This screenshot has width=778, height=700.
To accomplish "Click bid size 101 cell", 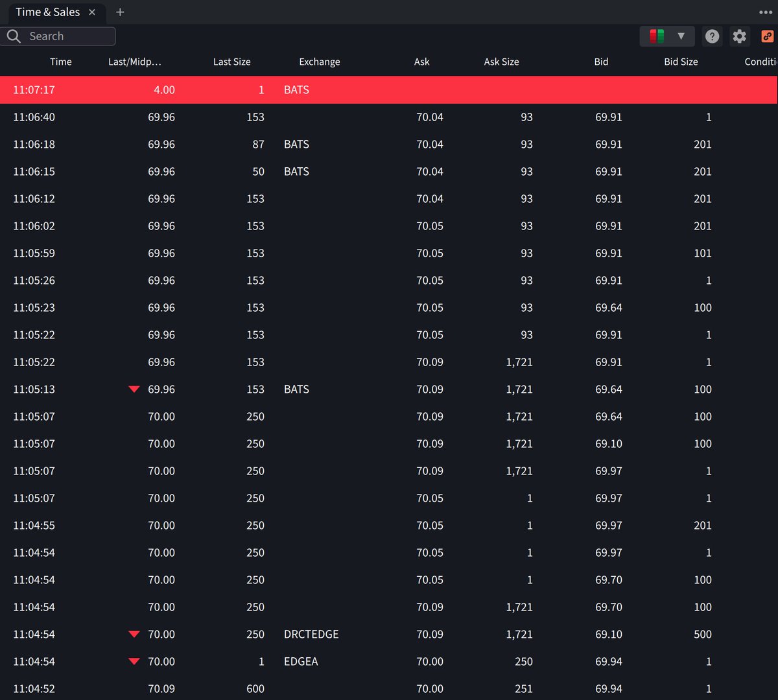I will (x=703, y=253).
